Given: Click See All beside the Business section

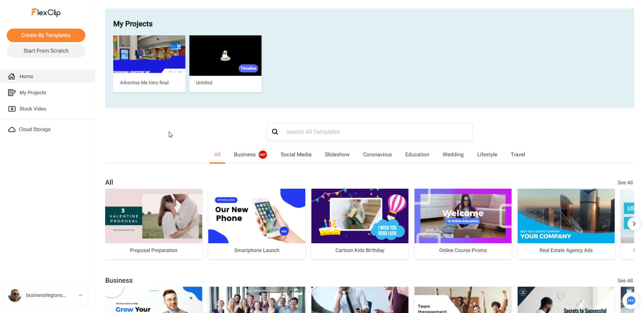Looking at the screenshot, I should [x=625, y=281].
